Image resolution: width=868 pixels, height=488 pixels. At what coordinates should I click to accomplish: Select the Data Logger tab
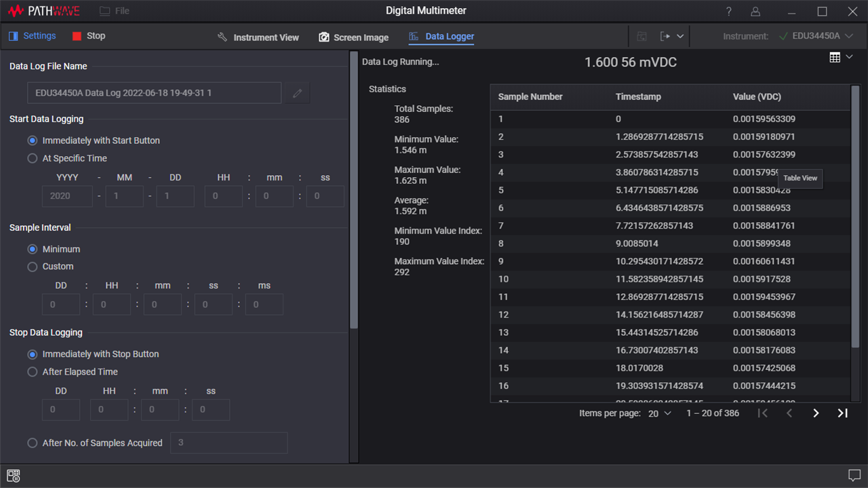pos(441,37)
